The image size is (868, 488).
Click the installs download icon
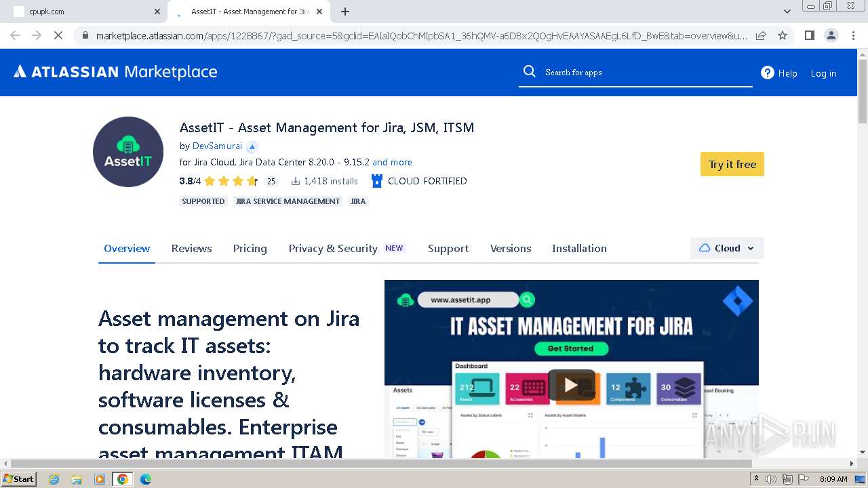[296, 181]
